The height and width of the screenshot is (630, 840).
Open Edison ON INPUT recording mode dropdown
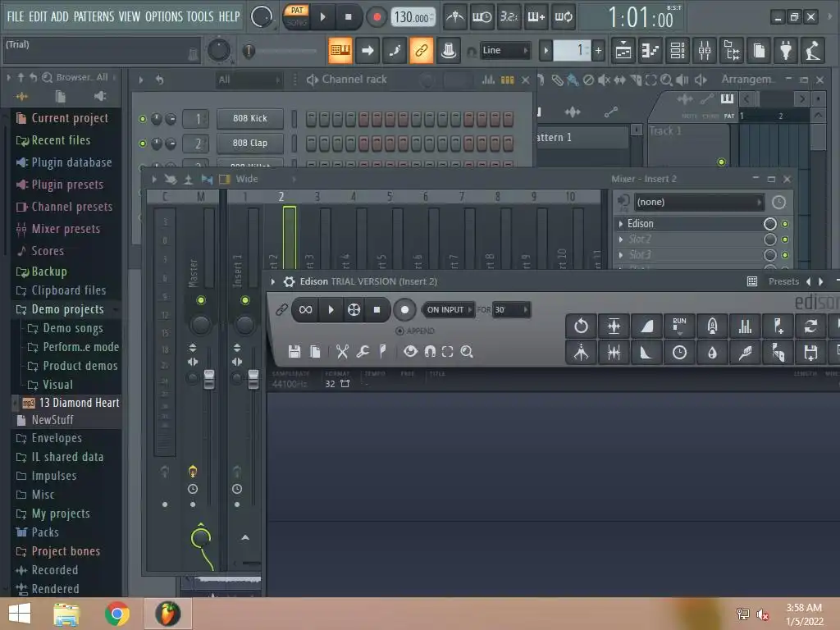[x=449, y=309]
